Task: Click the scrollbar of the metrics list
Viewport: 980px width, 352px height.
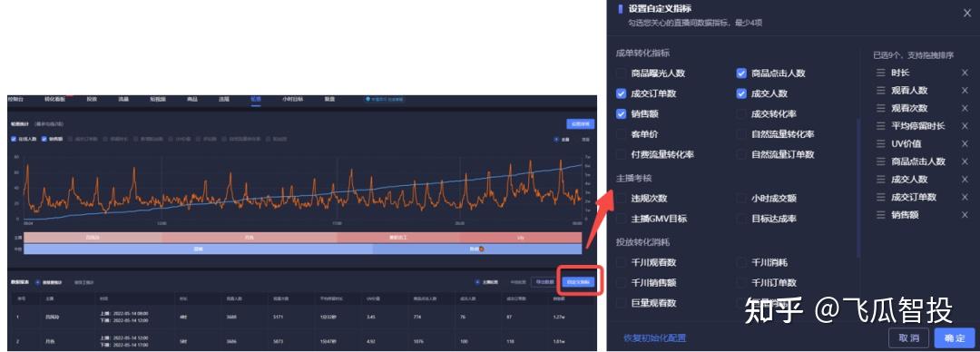Action: tap(857, 188)
